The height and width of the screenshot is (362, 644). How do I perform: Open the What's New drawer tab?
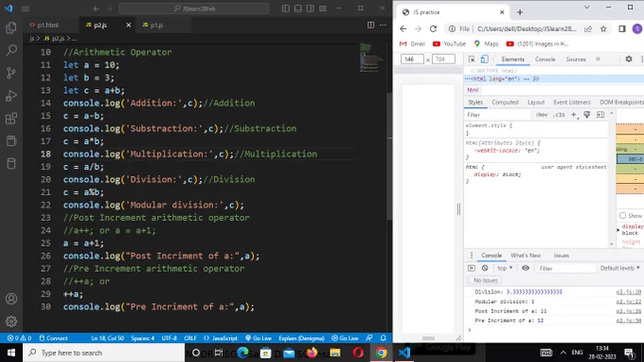pyautogui.click(x=526, y=255)
